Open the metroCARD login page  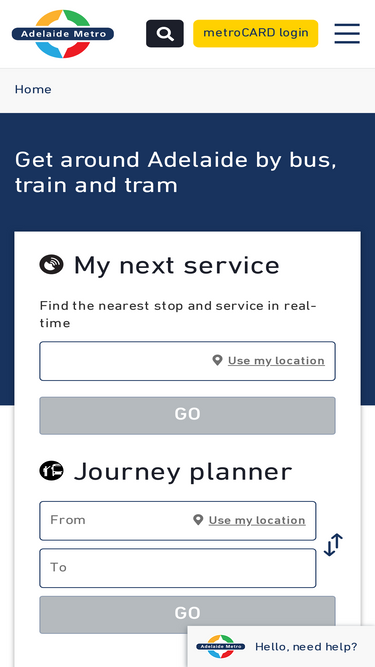click(256, 33)
